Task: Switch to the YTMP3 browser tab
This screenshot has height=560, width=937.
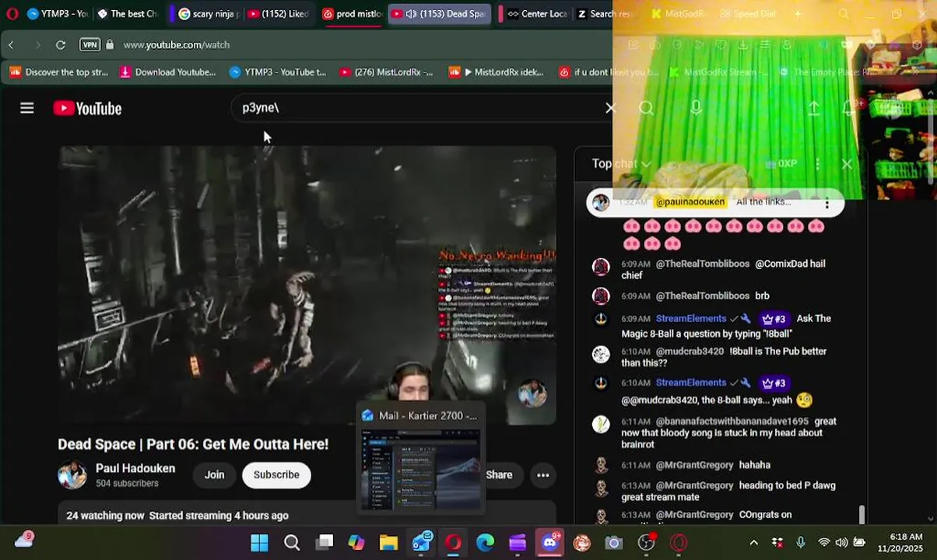Action: click(x=57, y=14)
